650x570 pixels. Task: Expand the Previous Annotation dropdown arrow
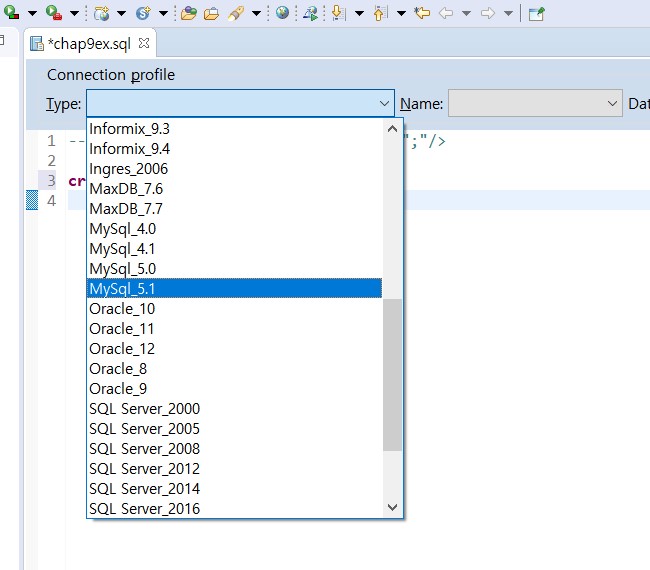pos(401,13)
